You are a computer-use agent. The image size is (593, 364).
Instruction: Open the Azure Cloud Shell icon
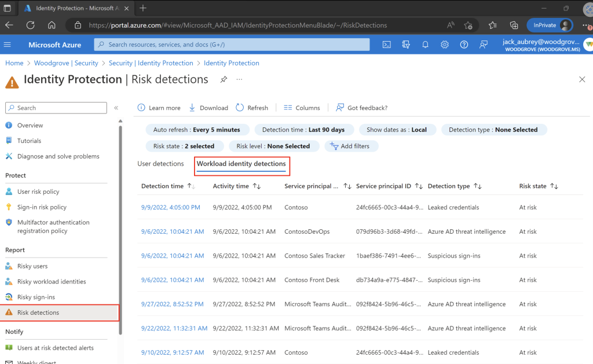point(386,45)
